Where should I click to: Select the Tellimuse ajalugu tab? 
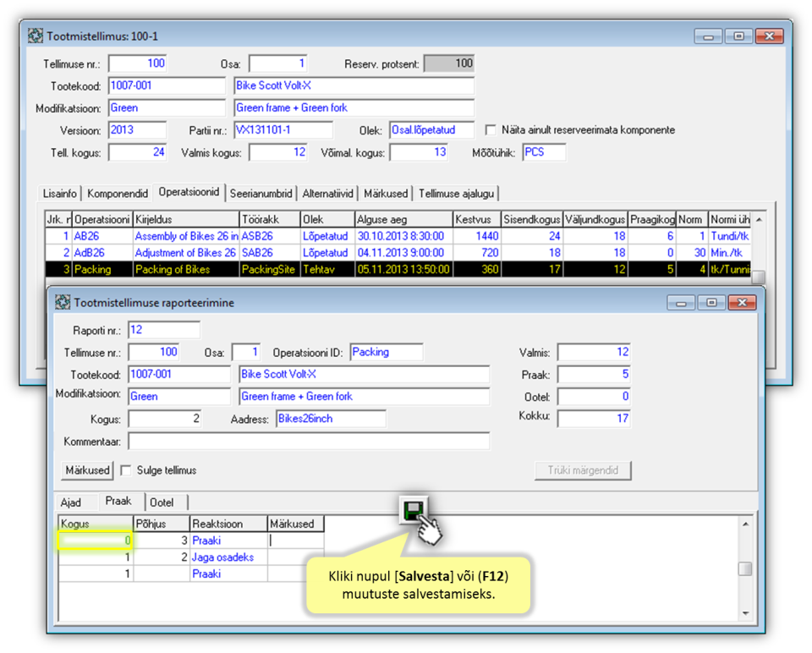(458, 193)
